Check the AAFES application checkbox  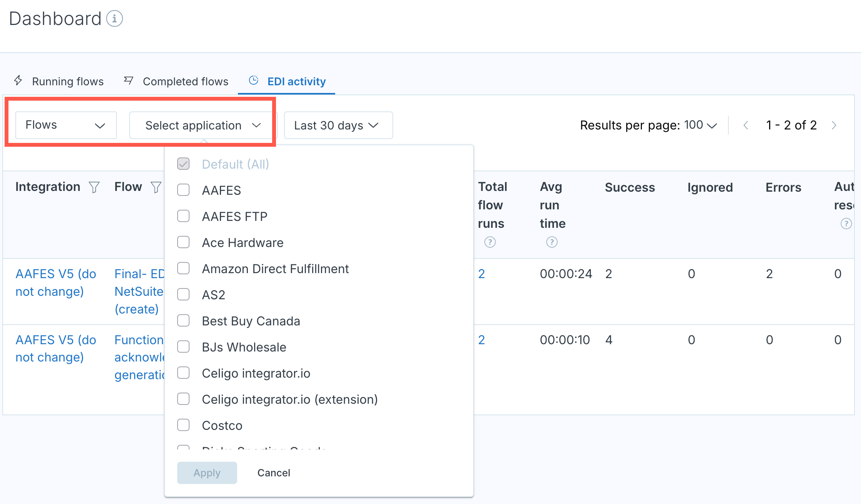tap(183, 190)
